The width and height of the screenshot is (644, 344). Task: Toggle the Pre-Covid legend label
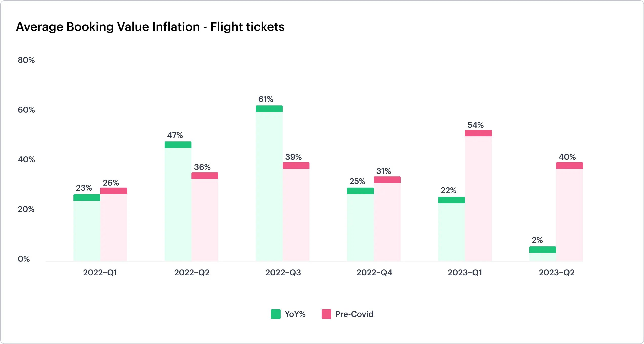click(354, 314)
